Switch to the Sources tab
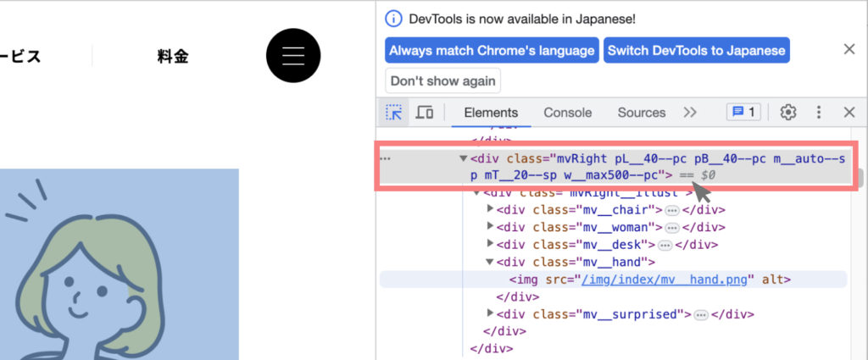This screenshot has height=360, width=868. 641,113
